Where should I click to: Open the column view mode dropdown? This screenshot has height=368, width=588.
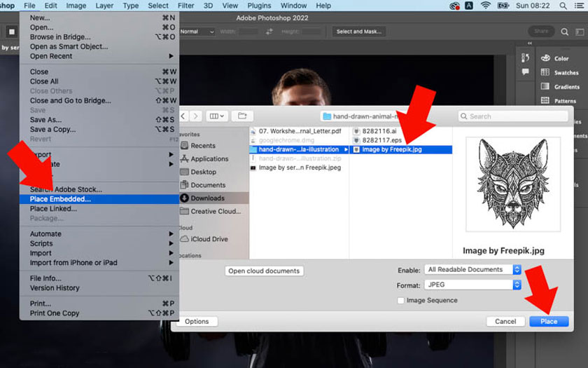(217, 116)
